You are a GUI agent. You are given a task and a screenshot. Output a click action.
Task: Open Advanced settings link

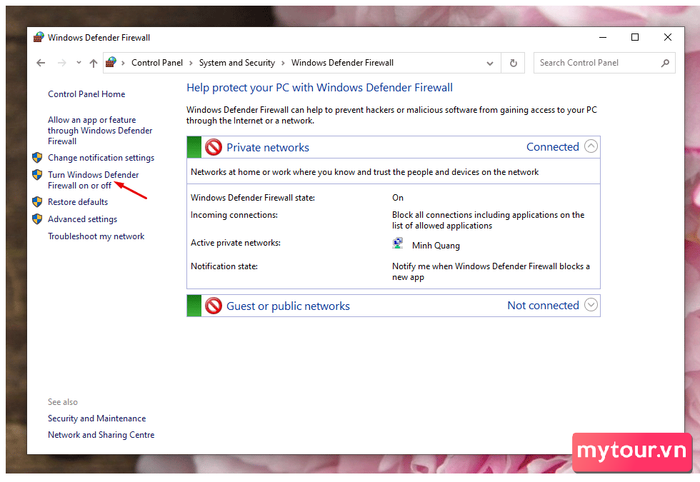coord(82,219)
